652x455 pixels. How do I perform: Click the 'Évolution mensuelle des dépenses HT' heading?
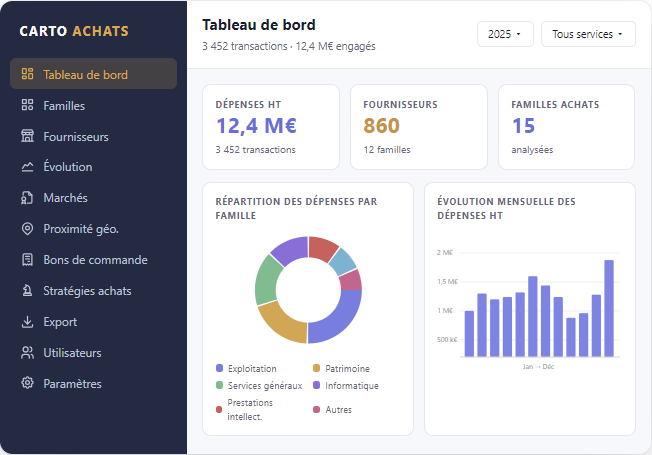(x=506, y=208)
